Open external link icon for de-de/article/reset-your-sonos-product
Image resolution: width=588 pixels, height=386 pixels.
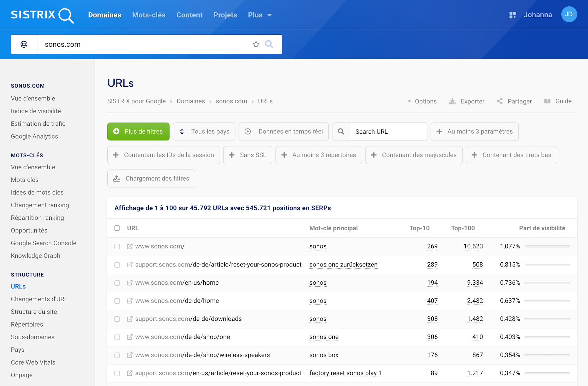[x=129, y=265]
